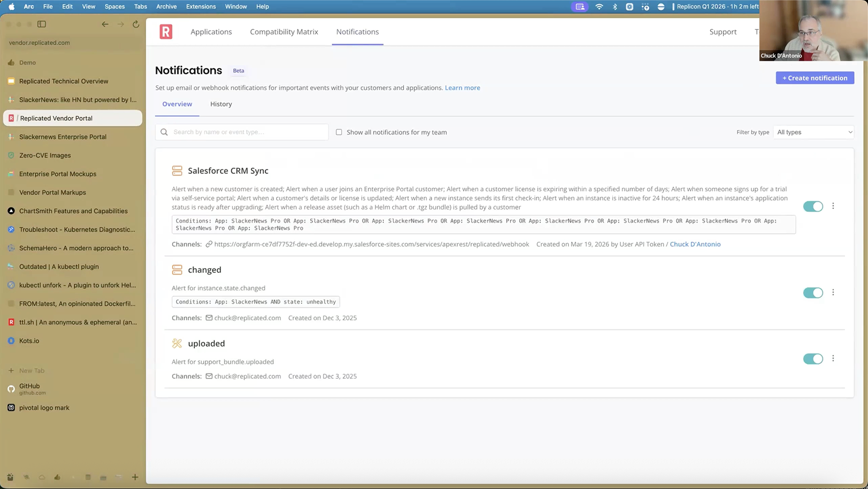
Task: Click the GitHub favicon in sidebar
Action: (x=11, y=389)
